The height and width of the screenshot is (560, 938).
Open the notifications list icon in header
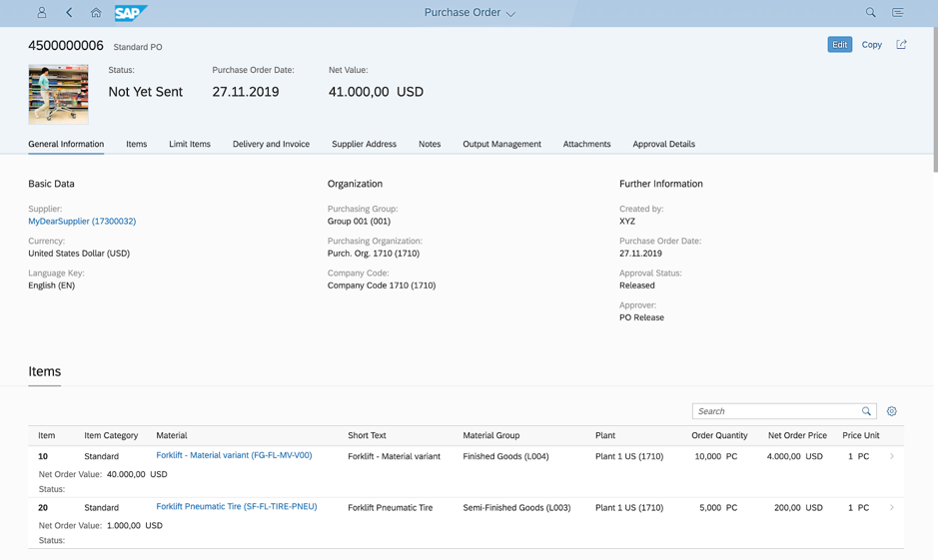pyautogui.click(x=897, y=13)
